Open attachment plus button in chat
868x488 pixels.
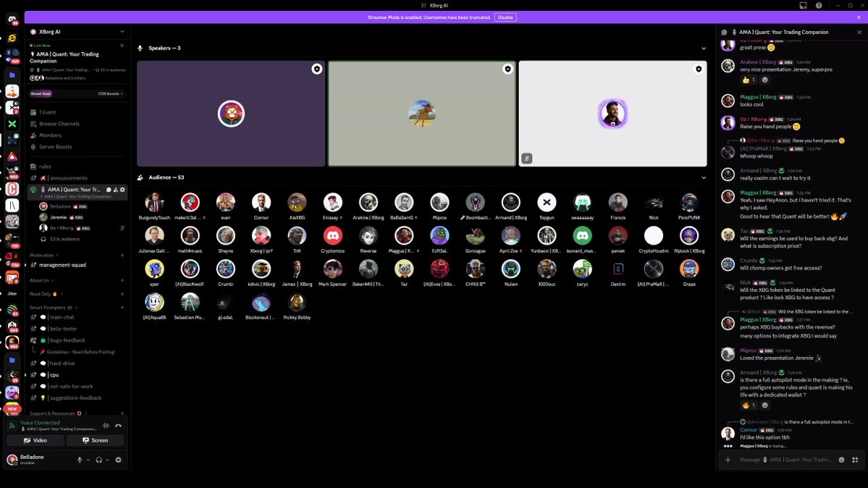[728, 460]
